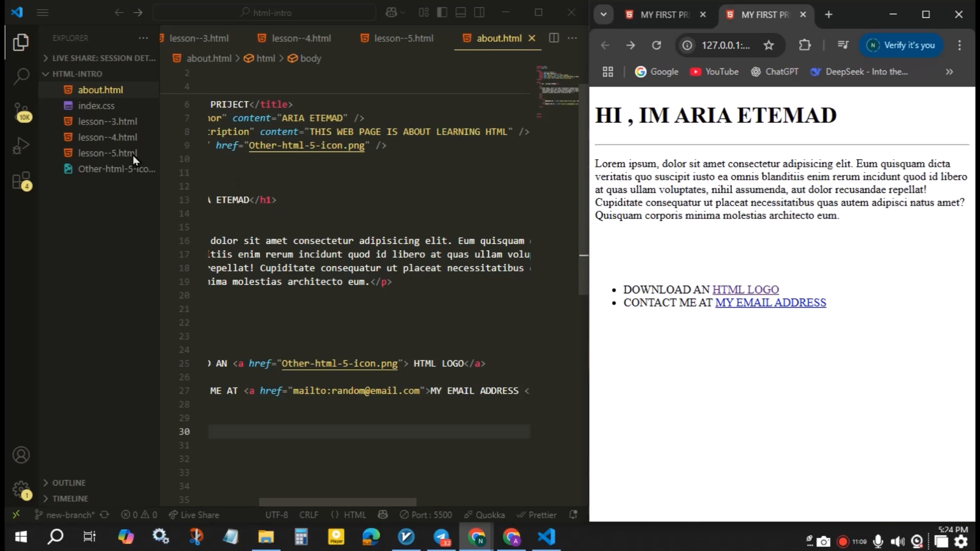Click the HTML LOGO link

pos(745,290)
